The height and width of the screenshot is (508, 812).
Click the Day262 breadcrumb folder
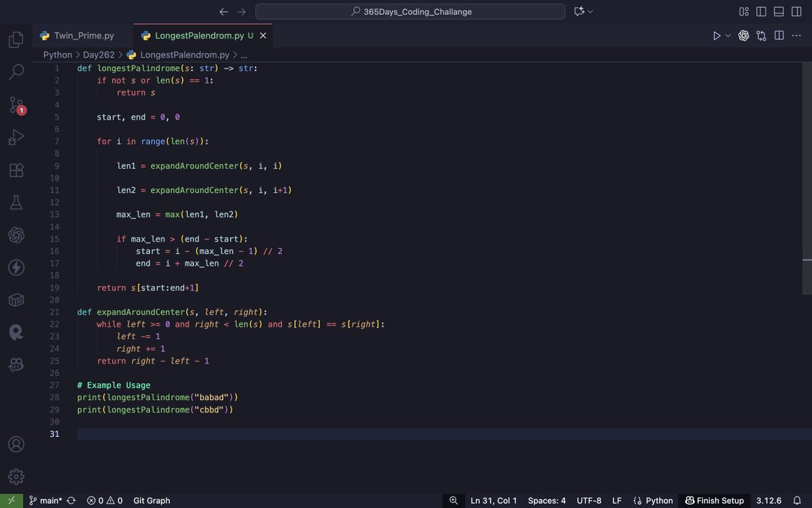pos(99,55)
